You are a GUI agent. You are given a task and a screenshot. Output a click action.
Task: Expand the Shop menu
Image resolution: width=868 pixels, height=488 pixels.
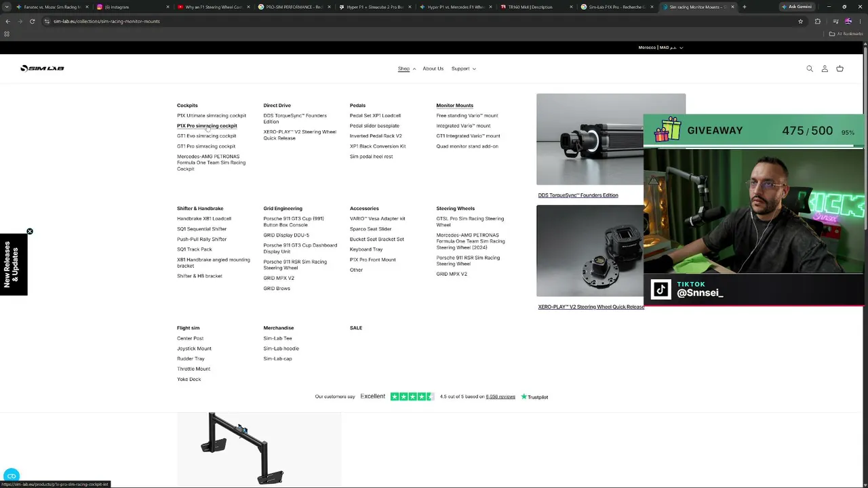point(406,68)
